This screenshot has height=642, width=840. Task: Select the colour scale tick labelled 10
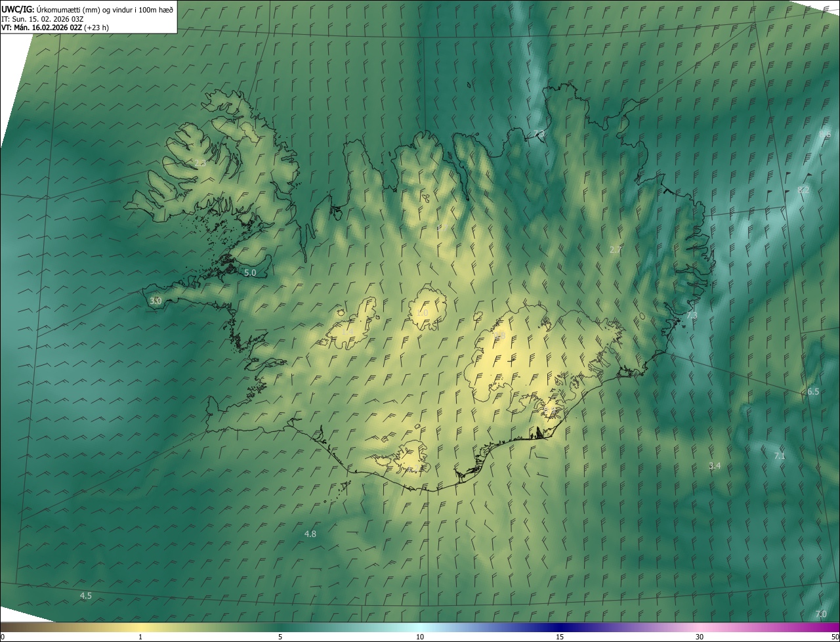coord(420,637)
